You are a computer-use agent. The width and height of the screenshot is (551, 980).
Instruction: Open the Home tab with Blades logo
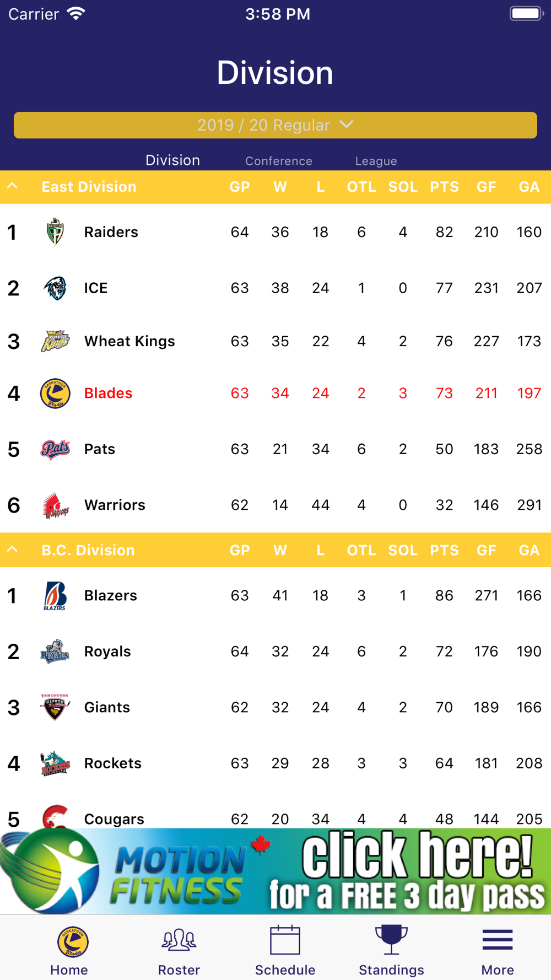coord(70,950)
